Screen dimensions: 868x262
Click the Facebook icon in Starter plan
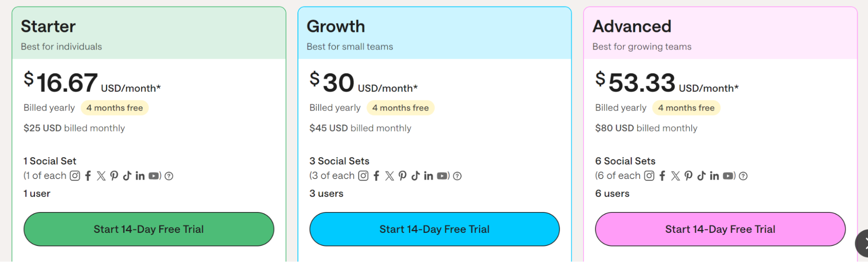click(88, 176)
